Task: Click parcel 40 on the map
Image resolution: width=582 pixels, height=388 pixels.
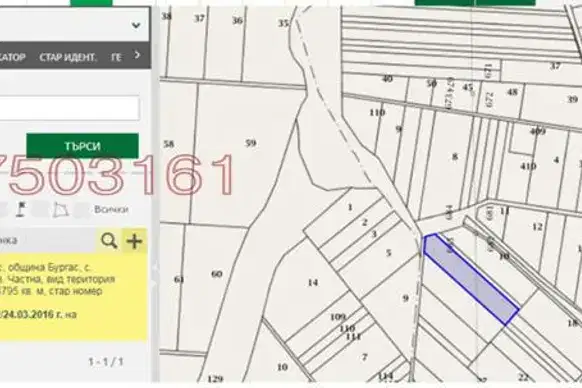Action: (387, 79)
